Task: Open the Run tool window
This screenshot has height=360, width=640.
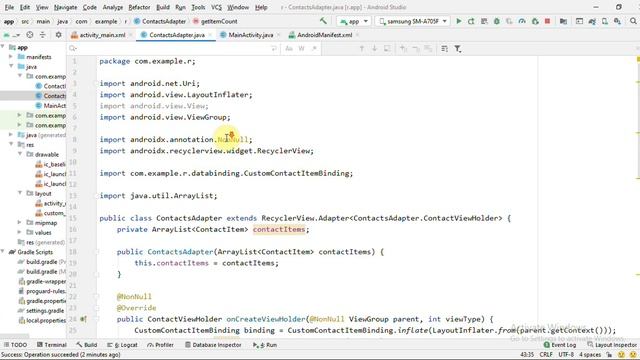Action: pyautogui.click(x=265, y=345)
